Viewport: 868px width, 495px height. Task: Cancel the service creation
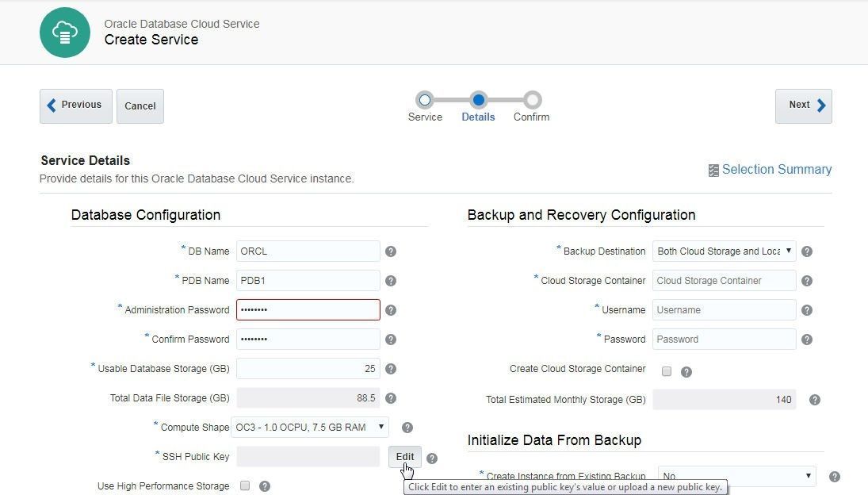click(140, 106)
